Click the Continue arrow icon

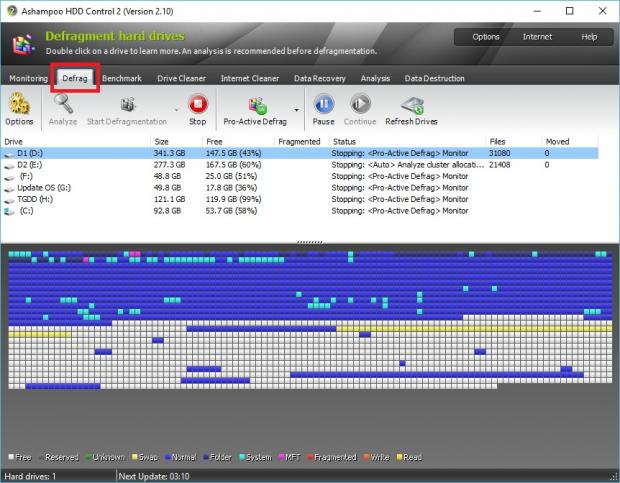tap(360, 104)
